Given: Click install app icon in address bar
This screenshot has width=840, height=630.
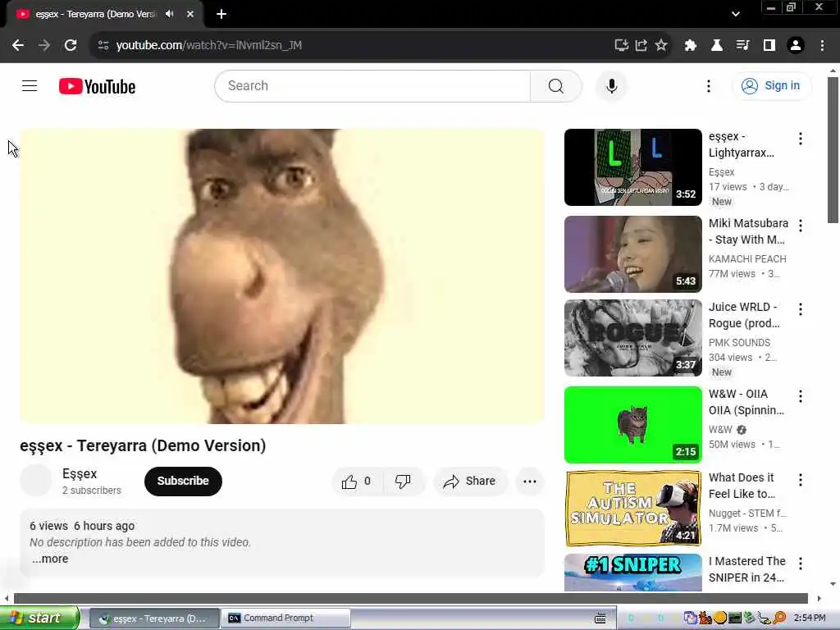Looking at the screenshot, I should click(x=621, y=45).
